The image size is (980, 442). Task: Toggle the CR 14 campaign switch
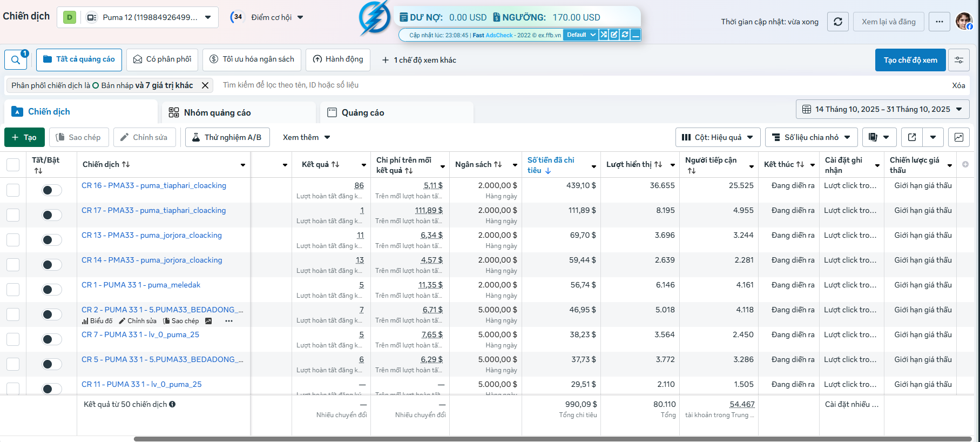coord(52,265)
